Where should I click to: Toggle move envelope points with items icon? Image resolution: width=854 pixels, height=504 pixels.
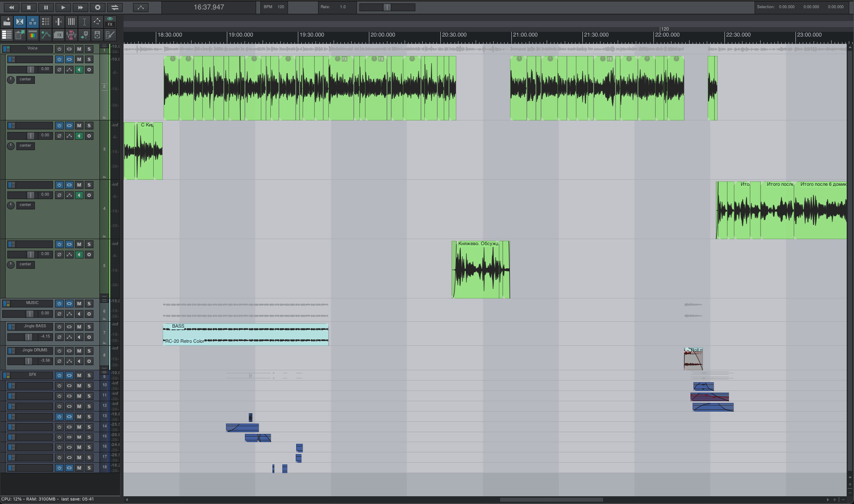[97, 22]
